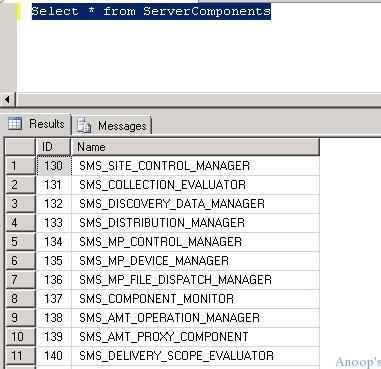381x369 pixels.
Task: Select row header 9
Action: point(20,318)
